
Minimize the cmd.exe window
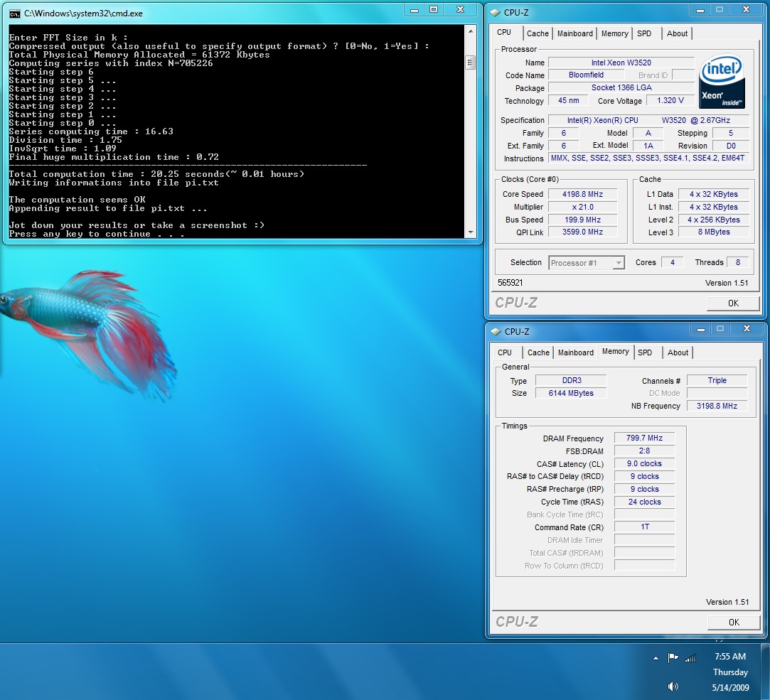click(415, 10)
